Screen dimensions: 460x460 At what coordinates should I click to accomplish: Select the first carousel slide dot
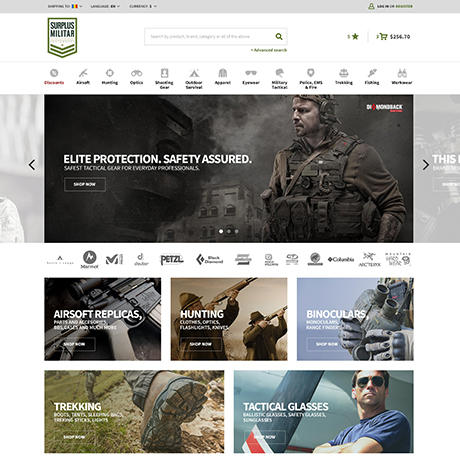(221, 231)
